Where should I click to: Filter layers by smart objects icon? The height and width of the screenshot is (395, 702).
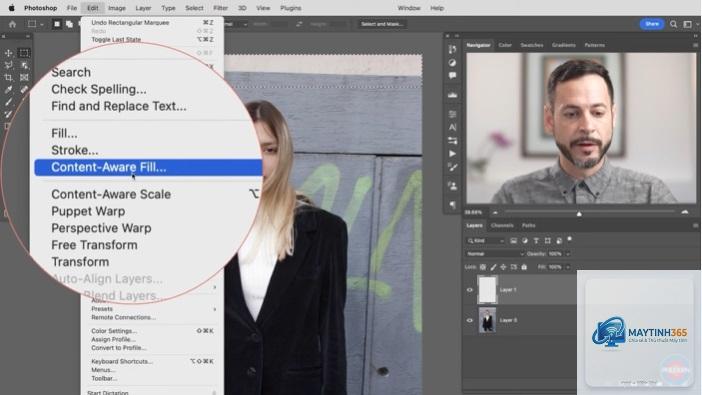coord(559,241)
